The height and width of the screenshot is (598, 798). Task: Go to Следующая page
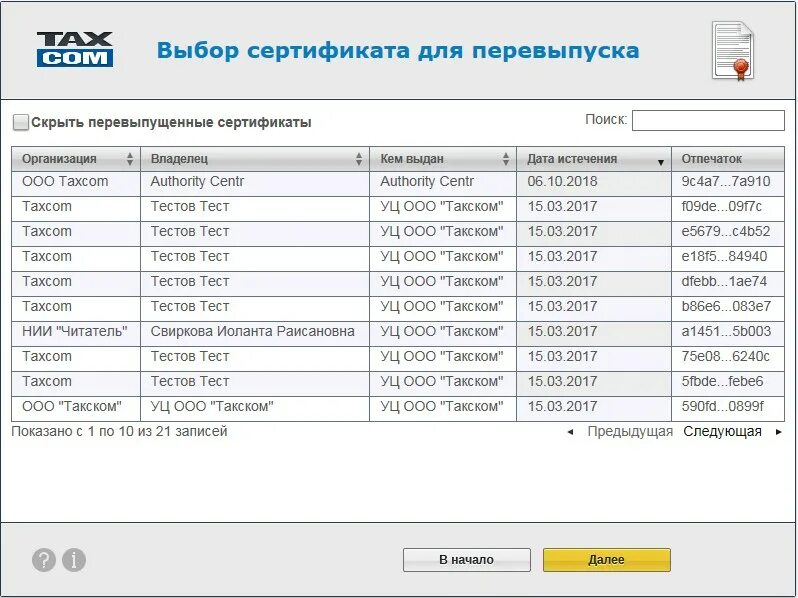(722, 432)
